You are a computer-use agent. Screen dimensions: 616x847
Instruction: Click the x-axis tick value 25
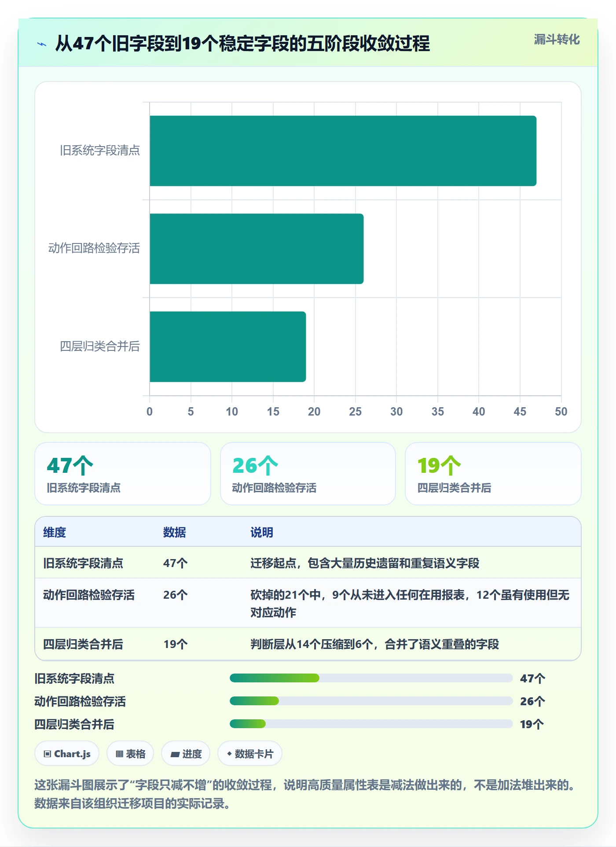point(355,412)
